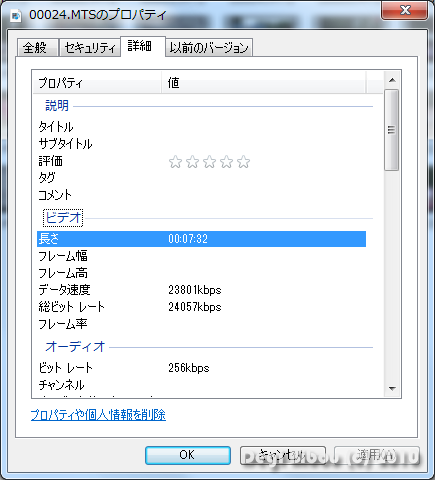
Task: Click the プロパティや個人情報を削除 link
Action: pyautogui.click(x=98, y=415)
